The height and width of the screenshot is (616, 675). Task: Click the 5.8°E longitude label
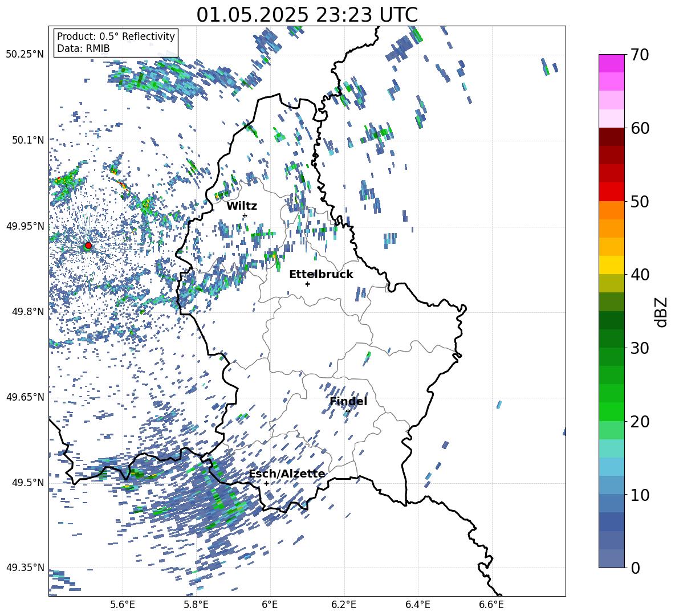(x=197, y=605)
